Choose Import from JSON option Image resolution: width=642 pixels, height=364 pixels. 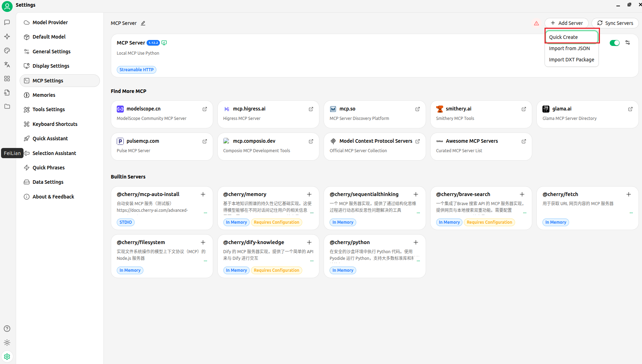(x=569, y=48)
